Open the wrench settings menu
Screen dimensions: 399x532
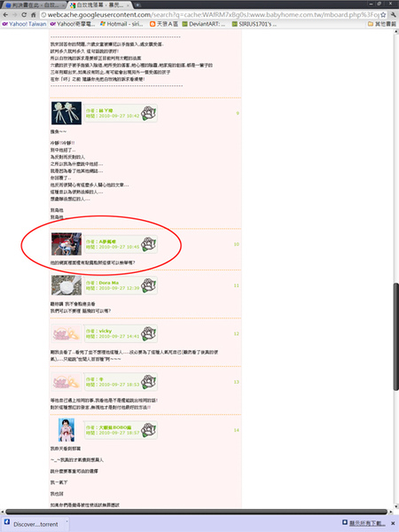tap(394, 15)
